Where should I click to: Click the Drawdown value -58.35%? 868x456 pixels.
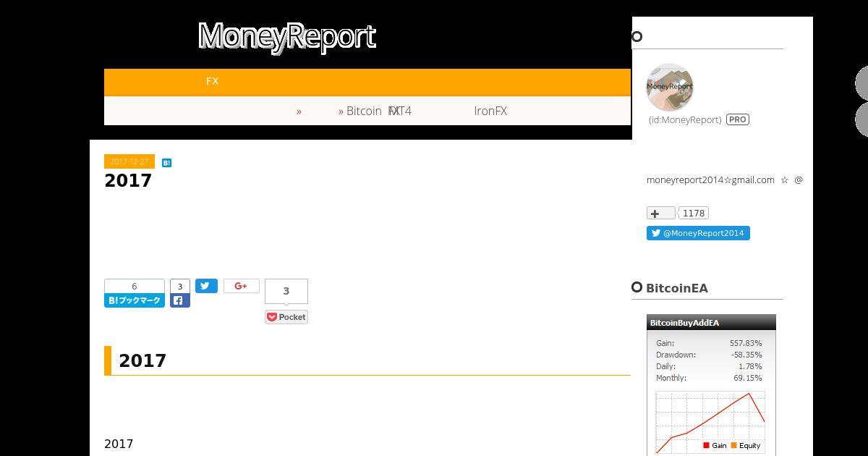(746, 355)
